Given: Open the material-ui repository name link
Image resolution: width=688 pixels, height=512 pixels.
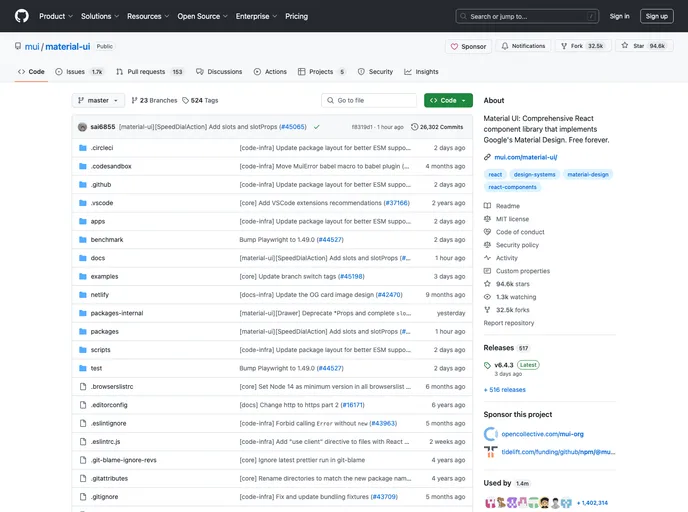Looking at the screenshot, I should [68, 47].
